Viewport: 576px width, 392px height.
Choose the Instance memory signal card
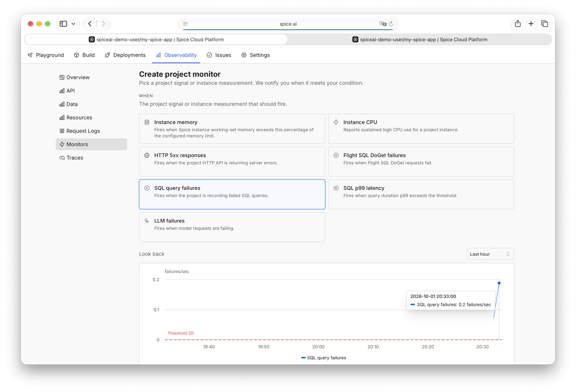(x=232, y=129)
